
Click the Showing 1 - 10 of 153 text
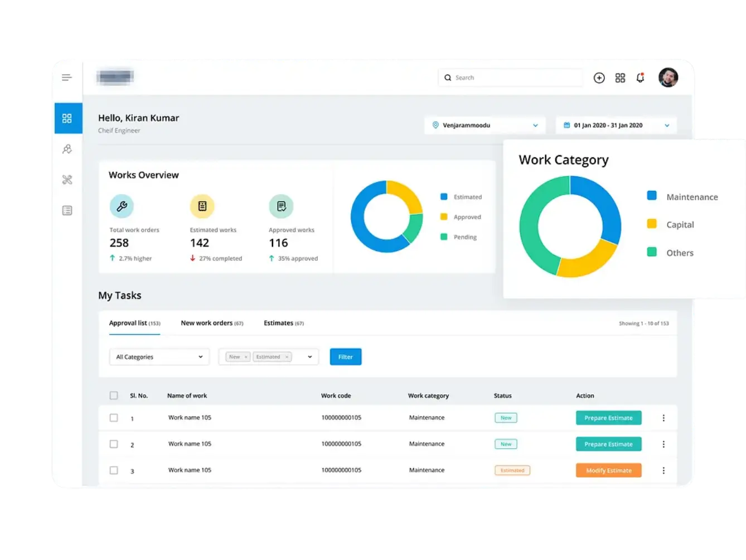point(644,324)
